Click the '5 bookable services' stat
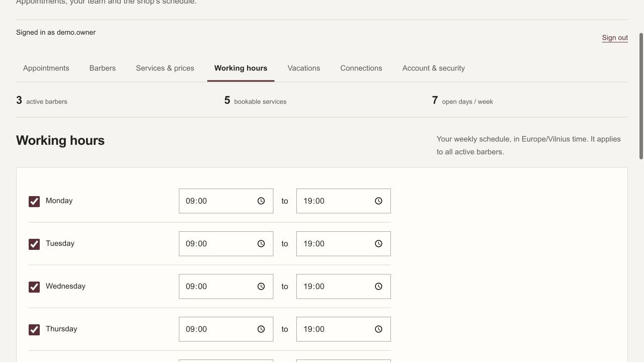 click(x=255, y=101)
